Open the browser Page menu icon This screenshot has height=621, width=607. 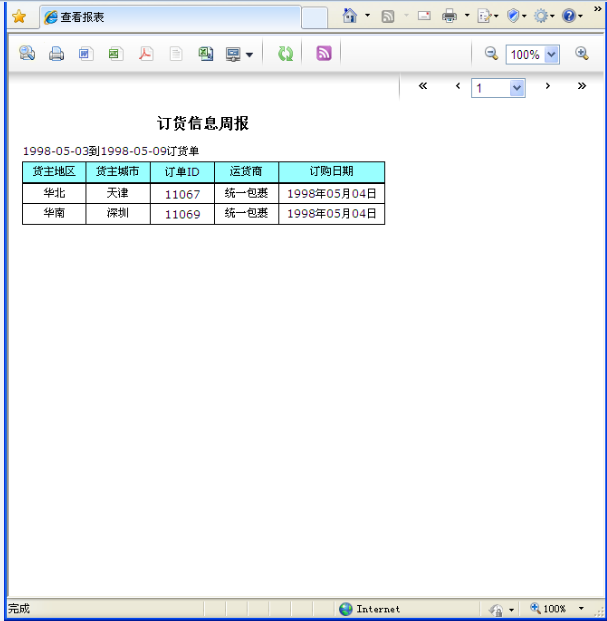[x=485, y=16]
